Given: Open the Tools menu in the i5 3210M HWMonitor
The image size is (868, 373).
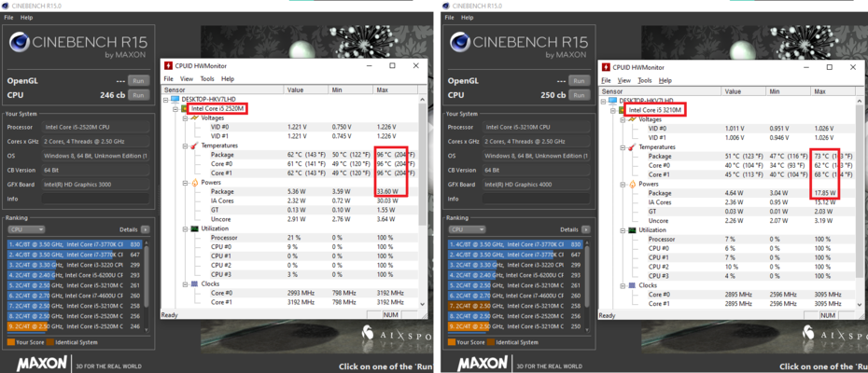Looking at the screenshot, I should click(x=644, y=80).
